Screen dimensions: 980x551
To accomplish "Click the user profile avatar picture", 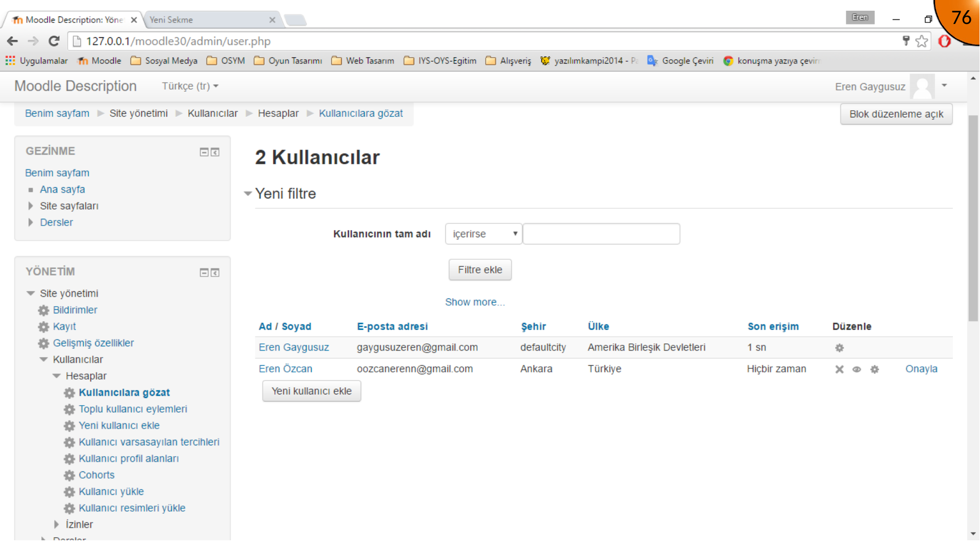I will pyautogui.click(x=922, y=87).
